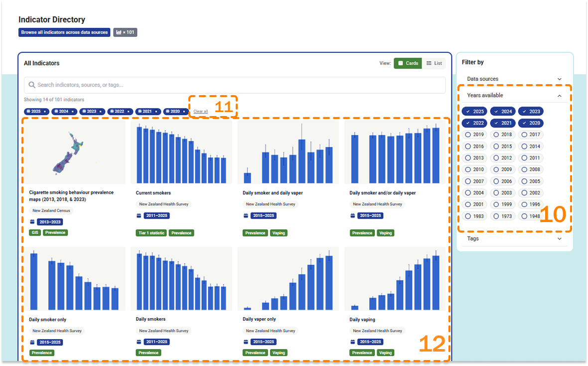
Task: Click the List view lines icon
Action: tap(429, 63)
